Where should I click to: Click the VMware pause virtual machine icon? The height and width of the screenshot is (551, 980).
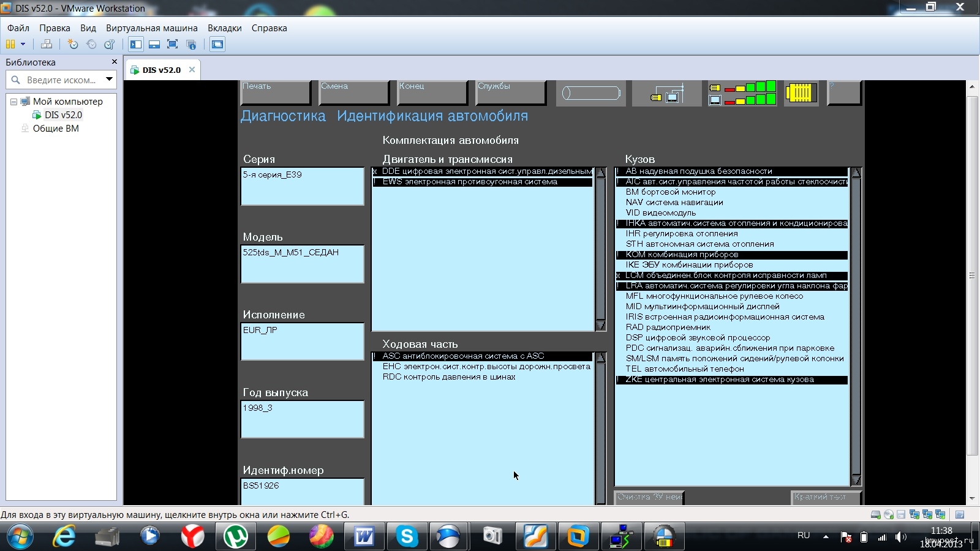pyautogui.click(x=10, y=44)
